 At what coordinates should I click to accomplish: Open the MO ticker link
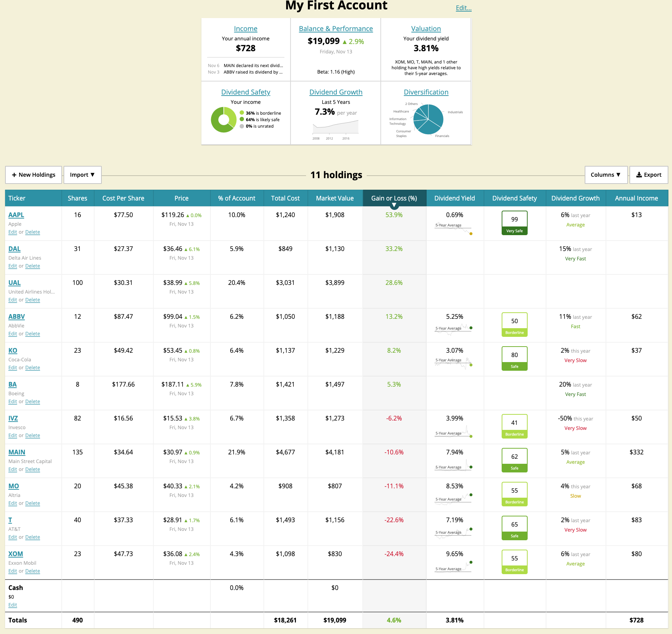14,486
